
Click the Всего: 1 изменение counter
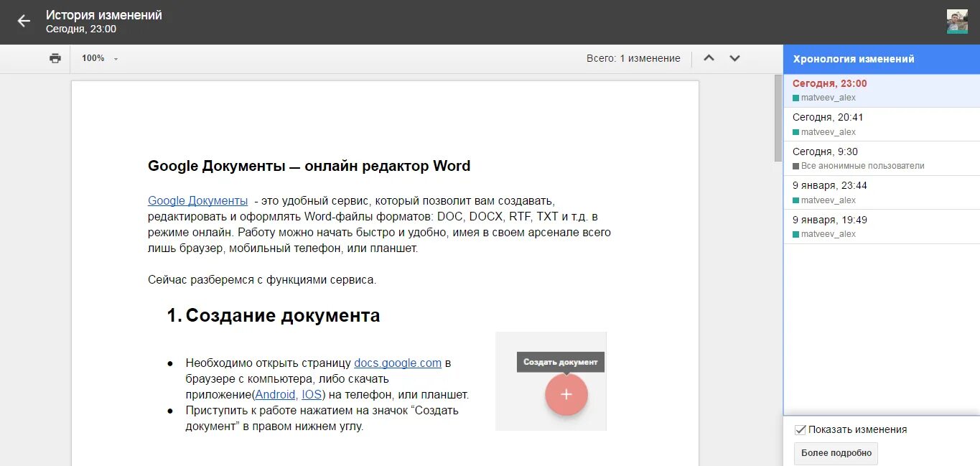click(x=633, y=58)
